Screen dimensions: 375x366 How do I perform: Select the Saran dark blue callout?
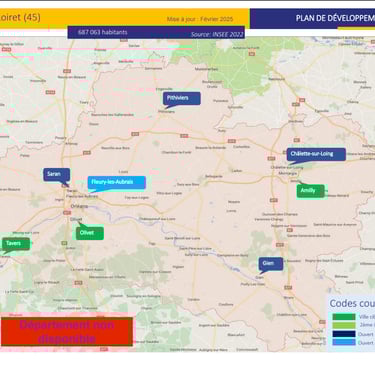pyautogui.click(x=57, y=174)
